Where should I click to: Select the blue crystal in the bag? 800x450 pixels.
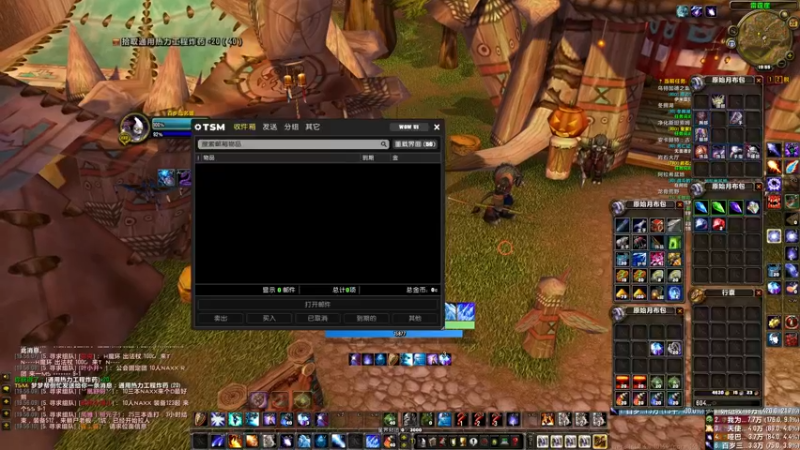[702, 207]
